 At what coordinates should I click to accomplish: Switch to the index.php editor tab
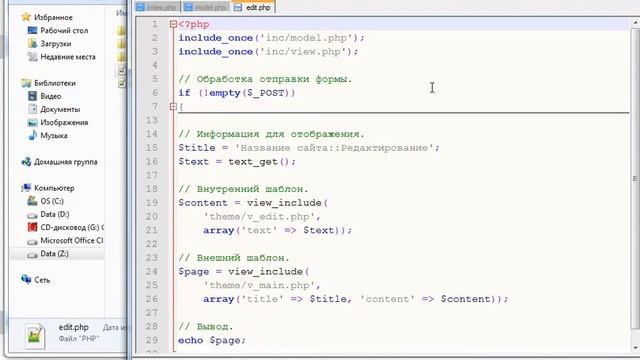point(157,7)
